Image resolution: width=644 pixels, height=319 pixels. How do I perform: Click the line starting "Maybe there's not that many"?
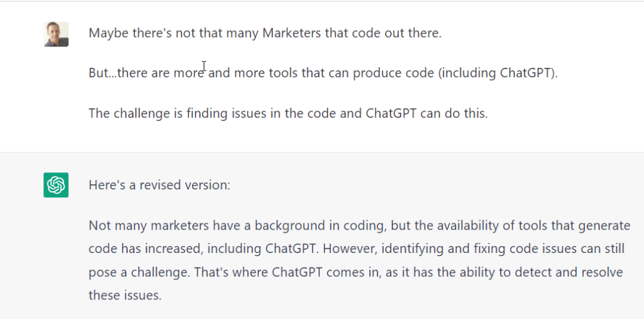click(x=265, y=33)
